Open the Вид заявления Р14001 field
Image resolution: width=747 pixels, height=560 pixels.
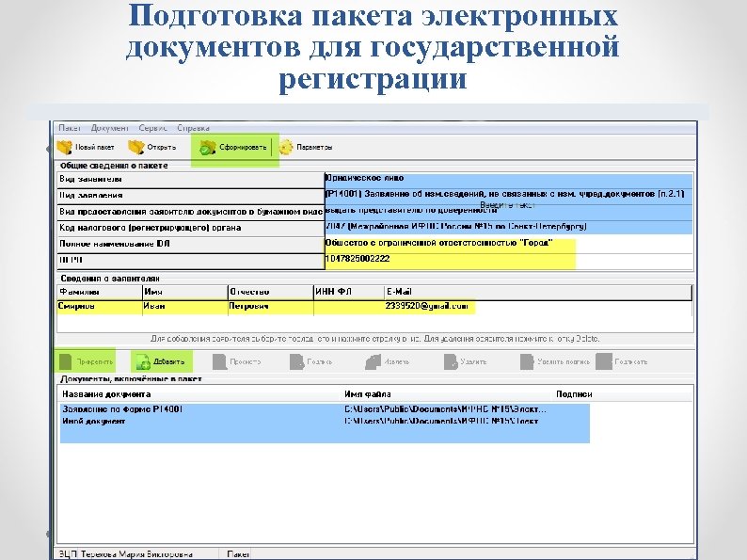pyautogui.click(x=508, y=195)
